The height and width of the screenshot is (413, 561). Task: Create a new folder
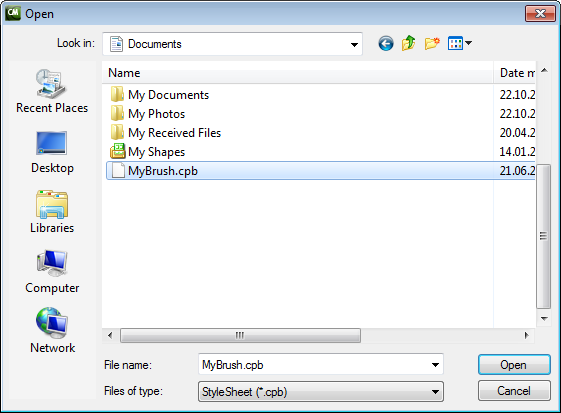click(x=432, y=44)
